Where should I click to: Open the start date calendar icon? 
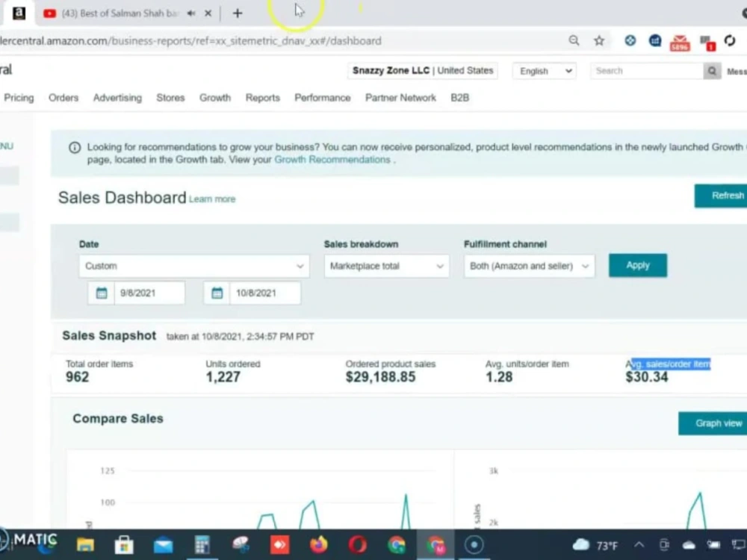coord(102,293)
